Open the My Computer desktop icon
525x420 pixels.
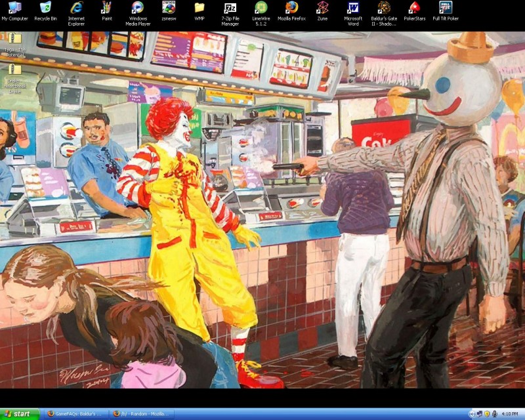(x=14, y=11)
